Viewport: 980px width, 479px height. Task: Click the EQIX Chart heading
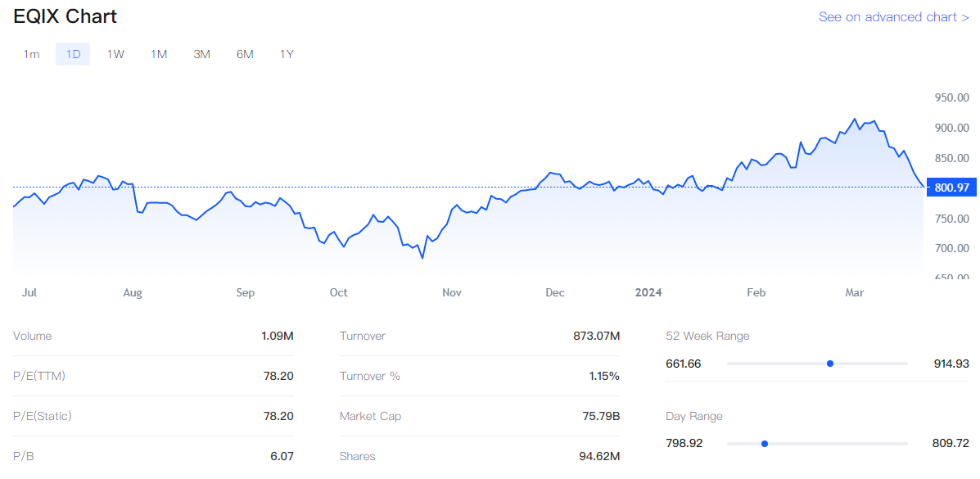pos(65,16)
